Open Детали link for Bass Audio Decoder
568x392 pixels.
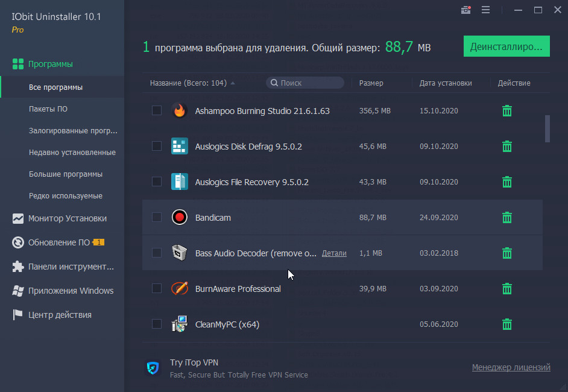pos(334,253)
